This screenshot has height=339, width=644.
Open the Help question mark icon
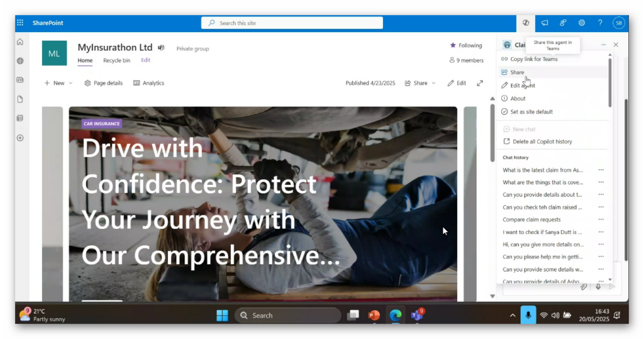click(x=600, y=23)
